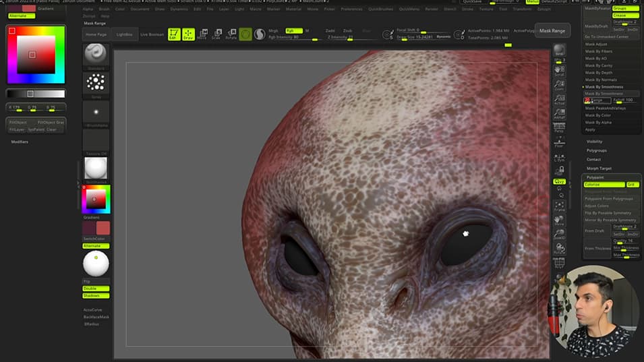Toggle the Rgb channel button
This screenshot has height=362, width=644.
(x=293, y=31)
